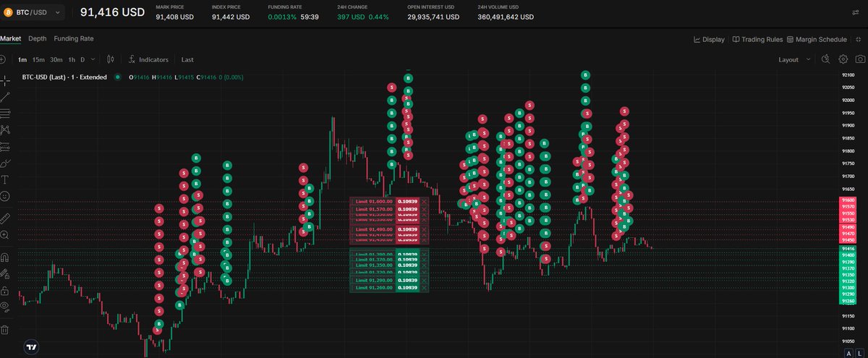Open the chart patterns tool
The height and width of the screenshot is (358, 868).
pos(5,129)
